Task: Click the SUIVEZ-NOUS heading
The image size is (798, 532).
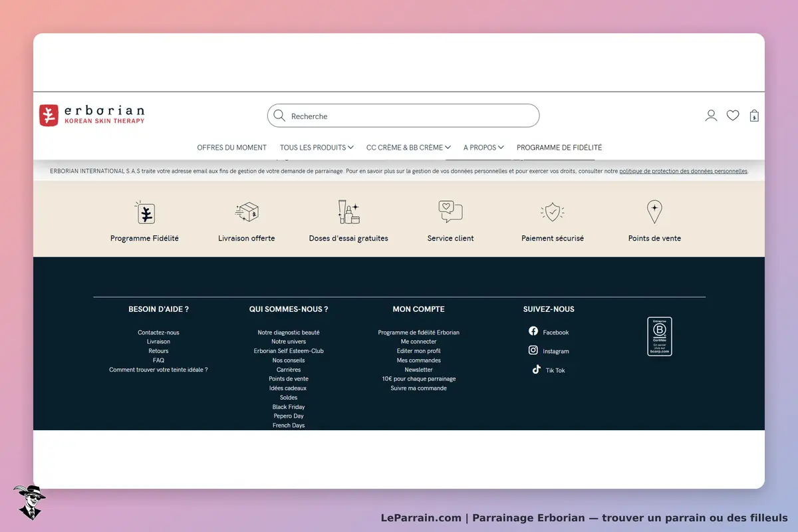Action: [x=549, y=309]
